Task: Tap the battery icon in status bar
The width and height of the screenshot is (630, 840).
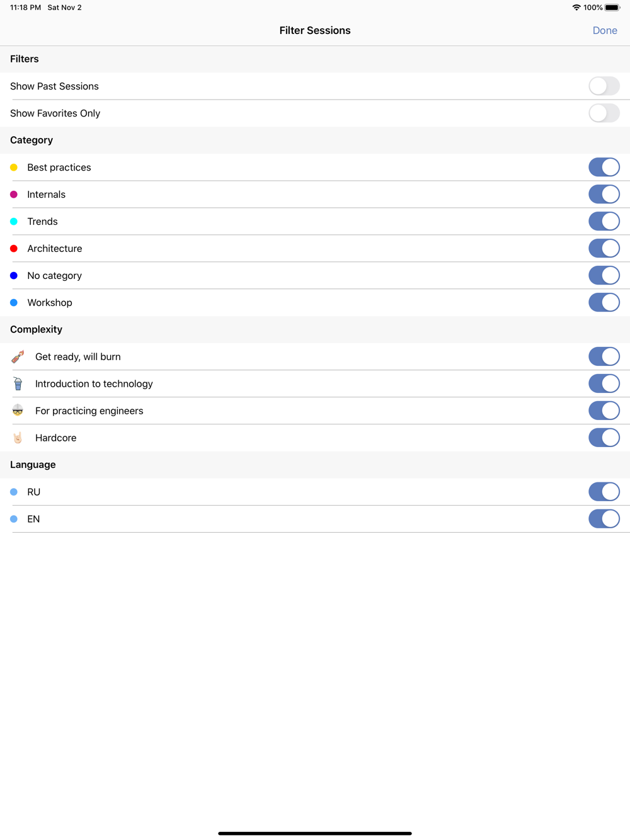Action: coord(612,8)
